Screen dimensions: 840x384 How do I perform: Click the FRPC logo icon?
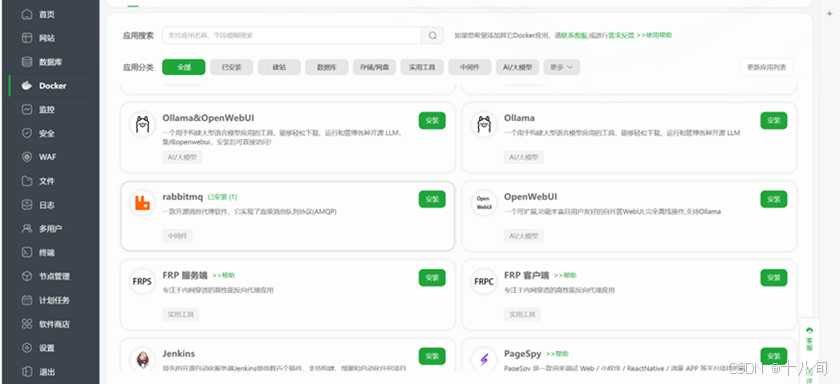484,281
